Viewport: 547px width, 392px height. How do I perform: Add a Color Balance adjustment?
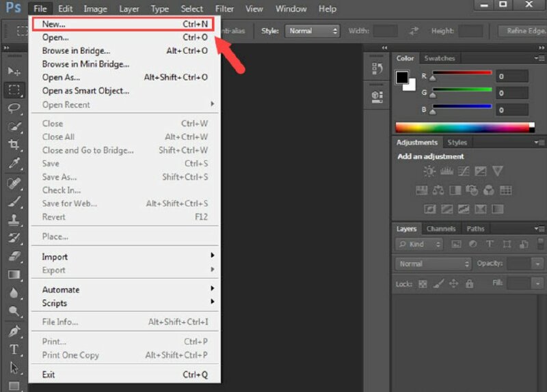(438, 191)
